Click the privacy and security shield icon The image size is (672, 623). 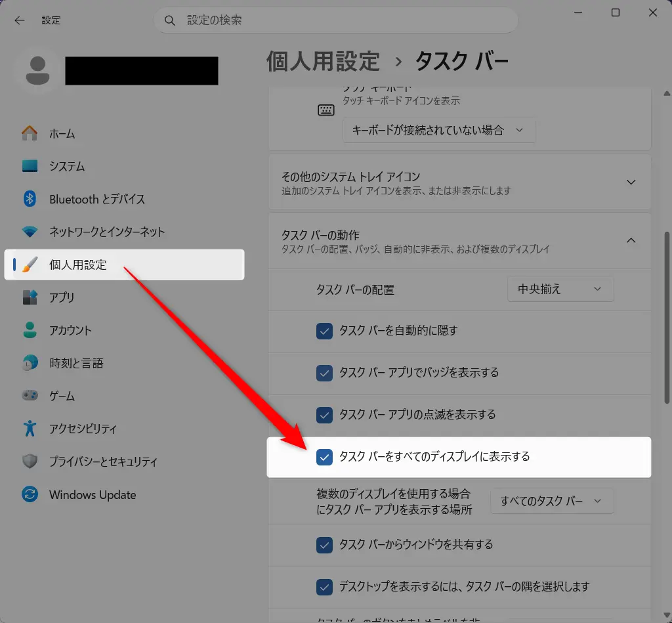pyautogui.click(x=30, y=462)
